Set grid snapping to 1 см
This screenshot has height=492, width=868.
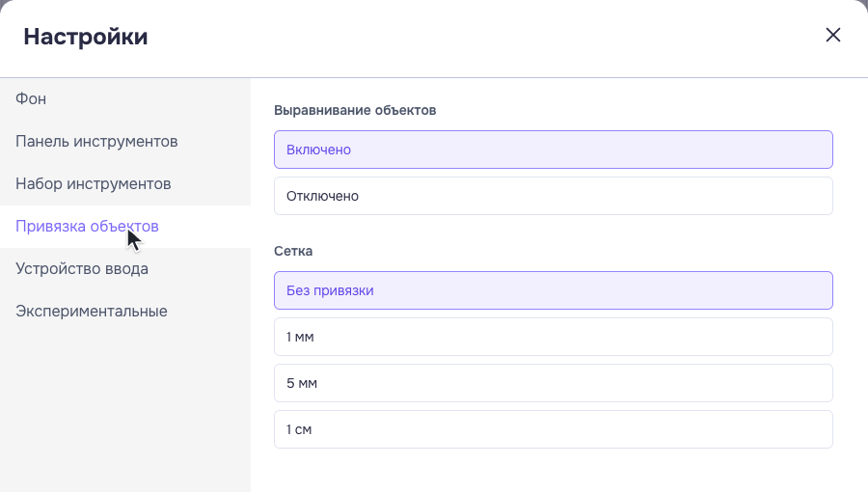[x=553, y=429]
